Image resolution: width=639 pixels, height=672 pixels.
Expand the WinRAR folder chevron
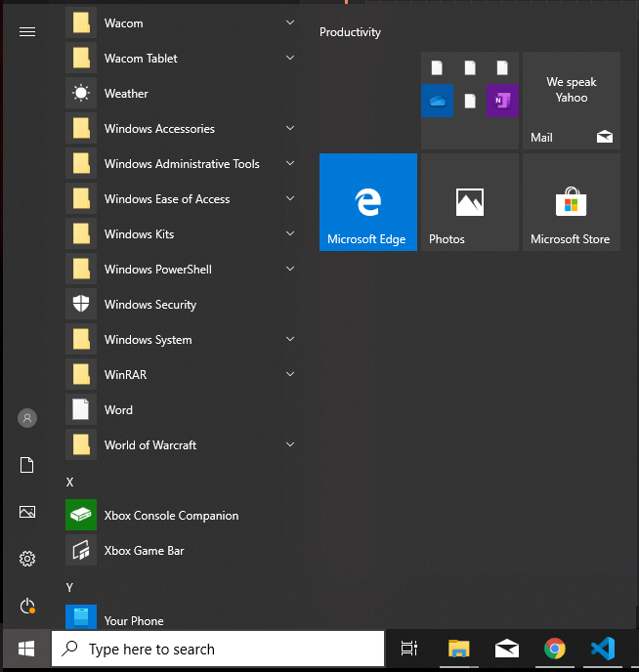[x=290, y=374]
